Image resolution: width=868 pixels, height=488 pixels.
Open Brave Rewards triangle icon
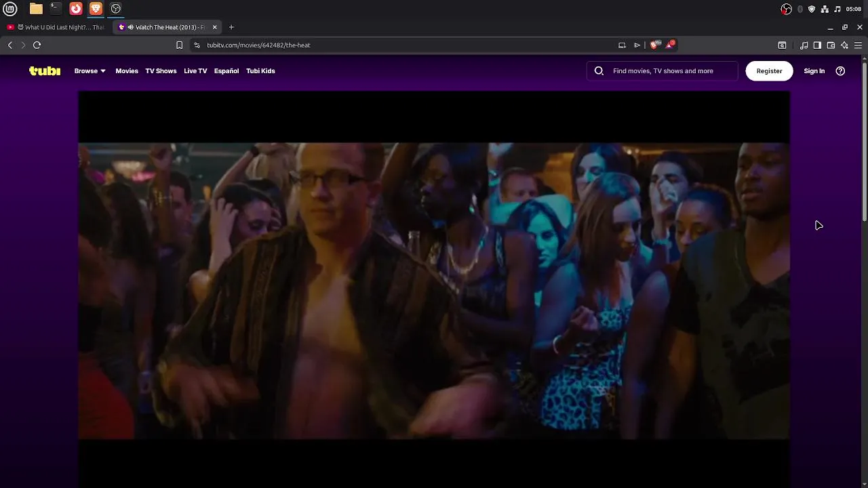tap(670, 45)
